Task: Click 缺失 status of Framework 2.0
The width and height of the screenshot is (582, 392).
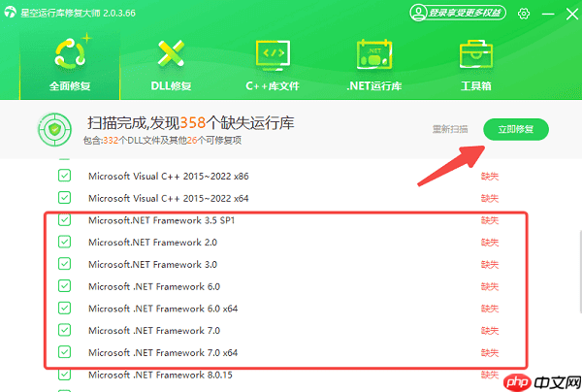Action: pos(490,243)
